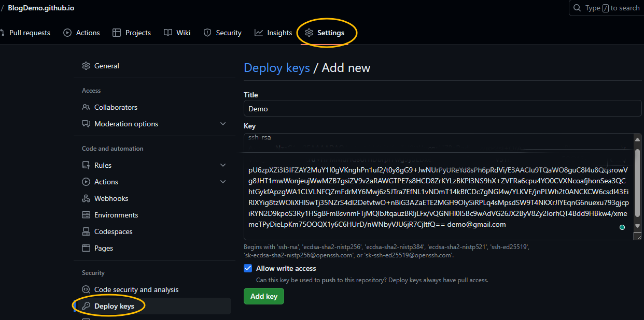Click the Environments server icon
This screenshot has width=644, height=320.
coord(86,215)
